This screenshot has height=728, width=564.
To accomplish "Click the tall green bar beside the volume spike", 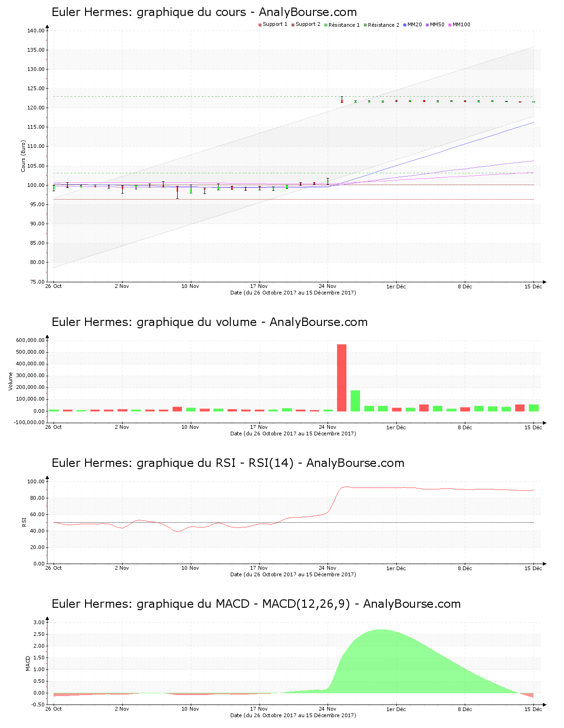I will (355, 401).
